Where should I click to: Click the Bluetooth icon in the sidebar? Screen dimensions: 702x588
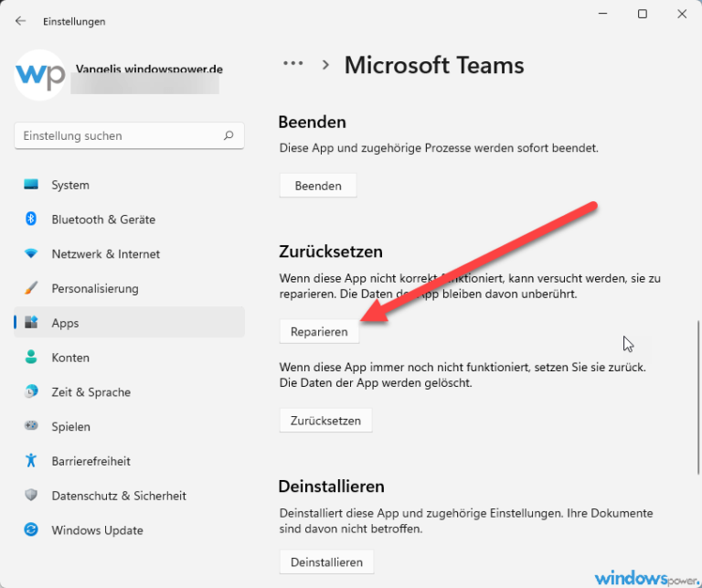(31, 219)
